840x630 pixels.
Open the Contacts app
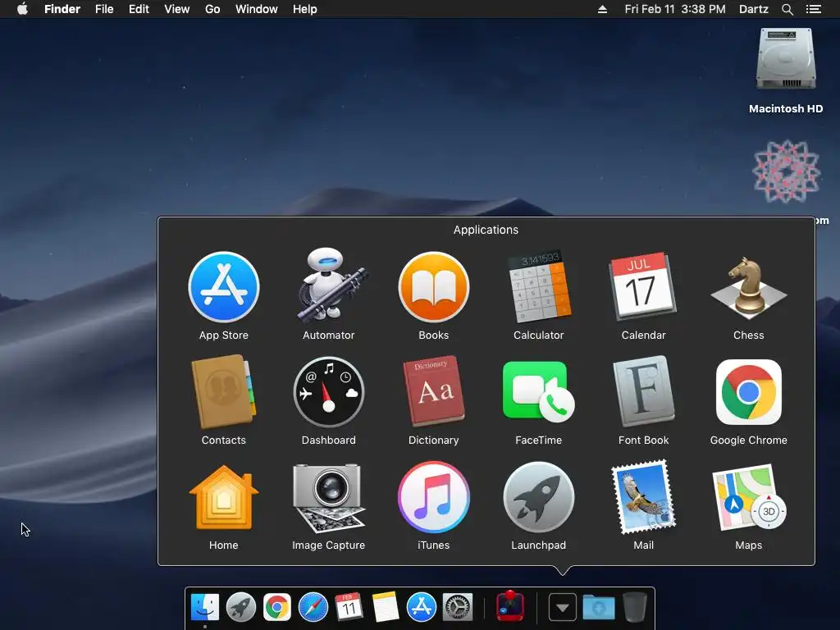(224, 392)
